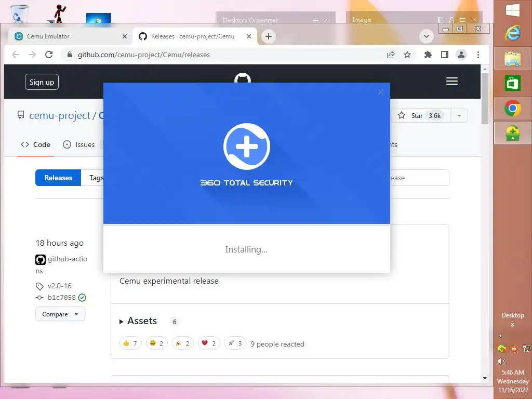This screenshot has height=399, width=532.
Task: Launch Internet Explorer from taskbar
Action: 513,33
